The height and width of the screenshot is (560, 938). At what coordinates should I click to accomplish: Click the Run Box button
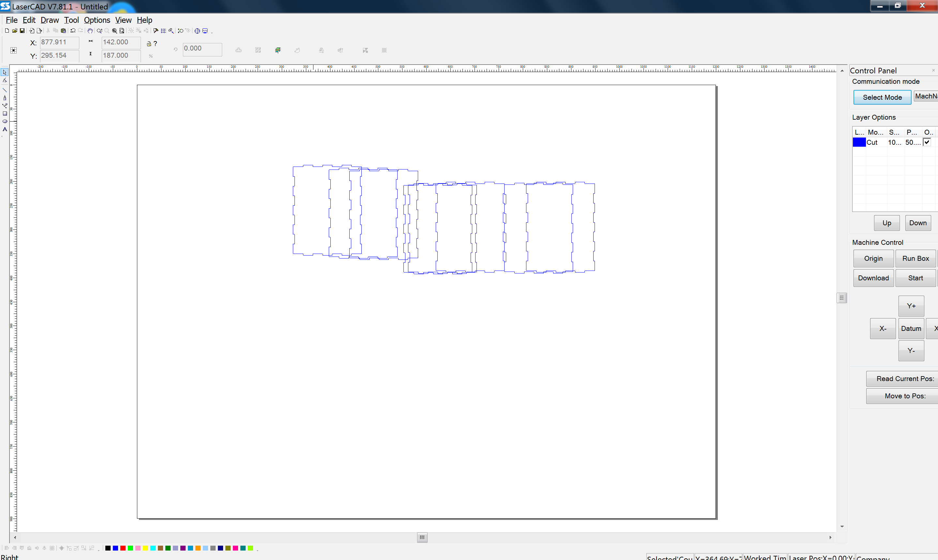[915, 258]
